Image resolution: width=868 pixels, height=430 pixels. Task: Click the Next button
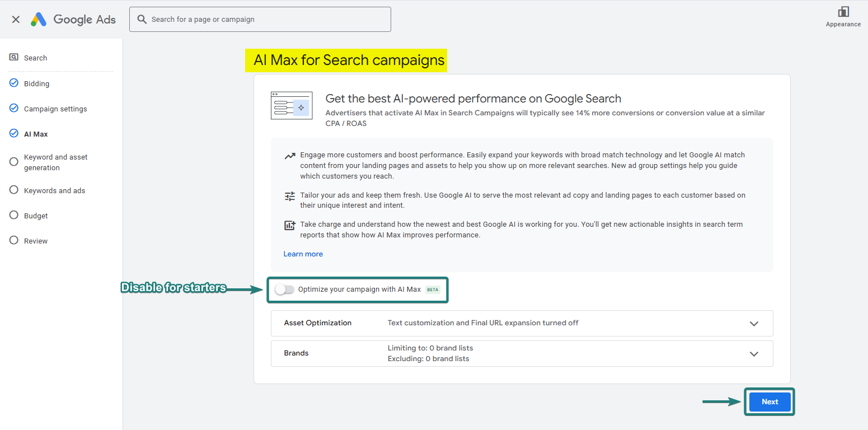pyautogui.click(x=770, y=401)
